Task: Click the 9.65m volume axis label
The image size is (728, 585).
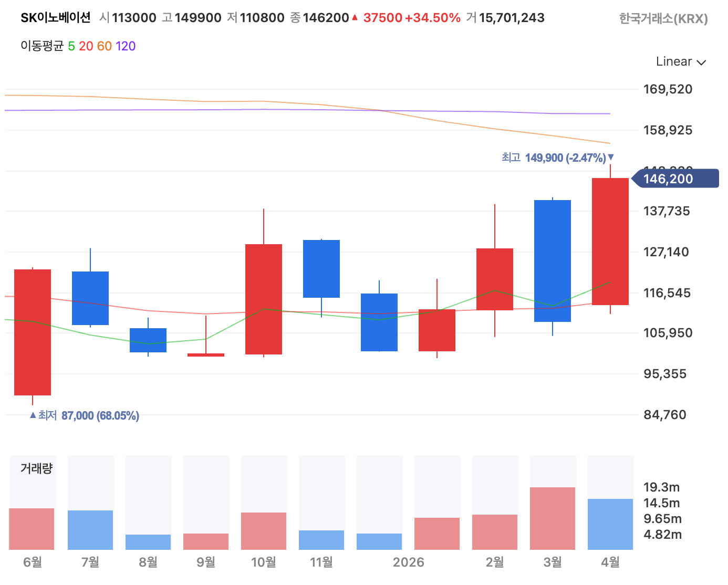Action: (x=663, y=519)
